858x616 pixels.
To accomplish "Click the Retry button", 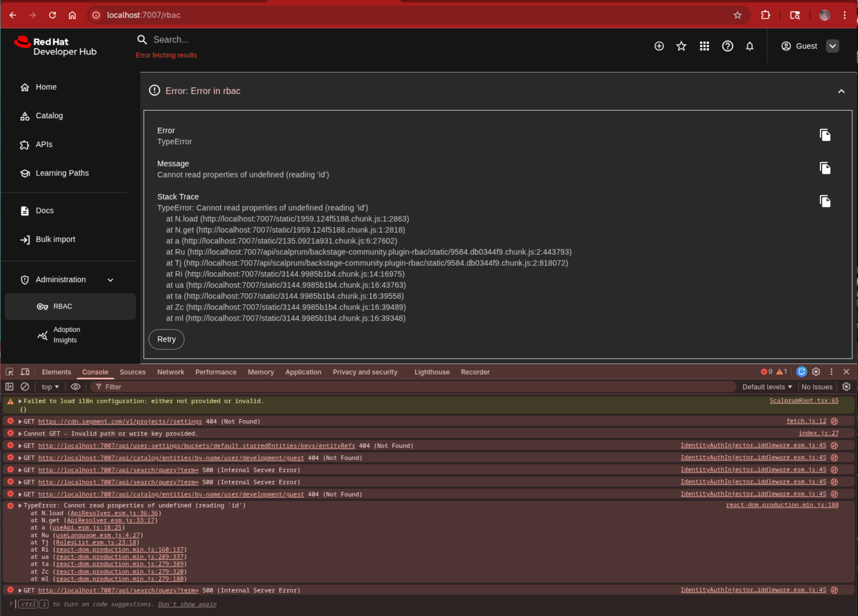I will (x=166, y=339).
